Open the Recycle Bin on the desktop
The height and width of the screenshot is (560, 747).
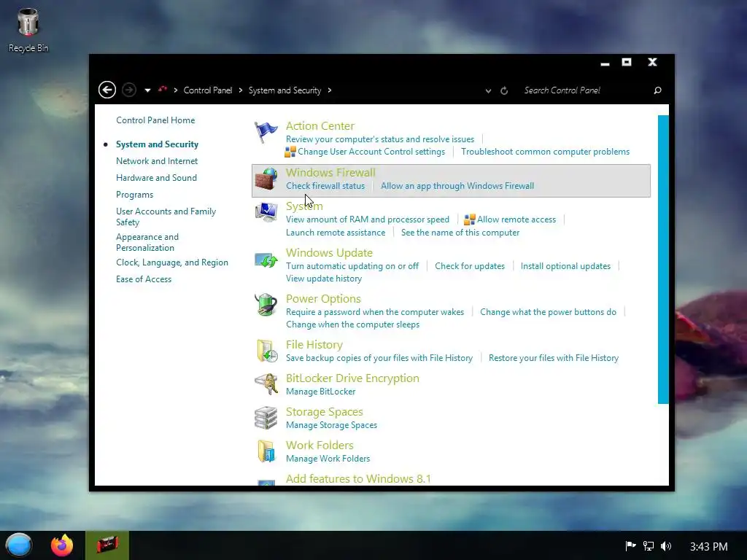point(28,30)
